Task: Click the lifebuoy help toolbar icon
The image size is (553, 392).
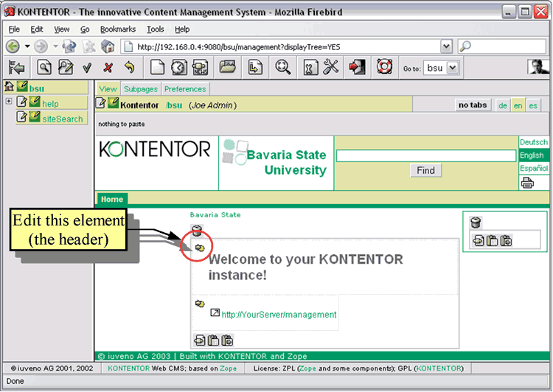Action: [x=383, y=68]
